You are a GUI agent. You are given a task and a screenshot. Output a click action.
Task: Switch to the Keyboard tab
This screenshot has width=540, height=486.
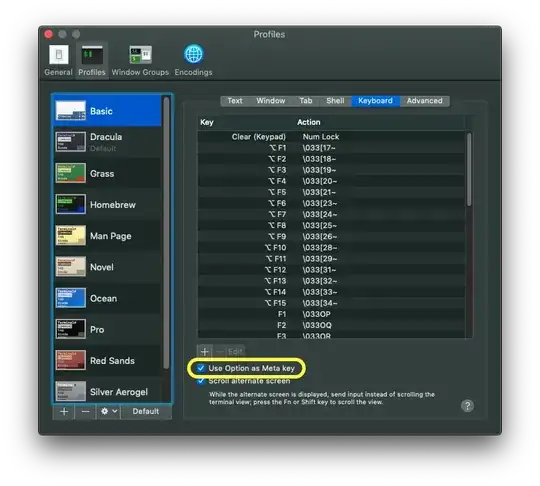click(375, 101)
